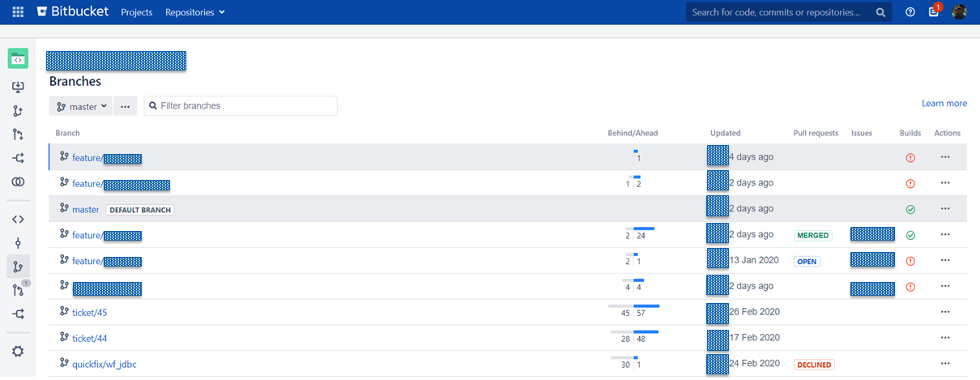Select the highlighted Branches sidebar icon
This screenshot has width=980, height=380.
pyautogui.click(x=18, y=267)
